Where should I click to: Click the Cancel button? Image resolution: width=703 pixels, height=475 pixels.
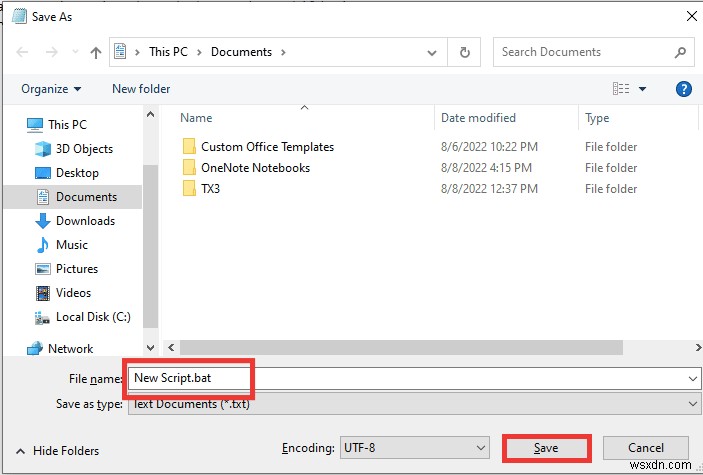pos(646,448)
